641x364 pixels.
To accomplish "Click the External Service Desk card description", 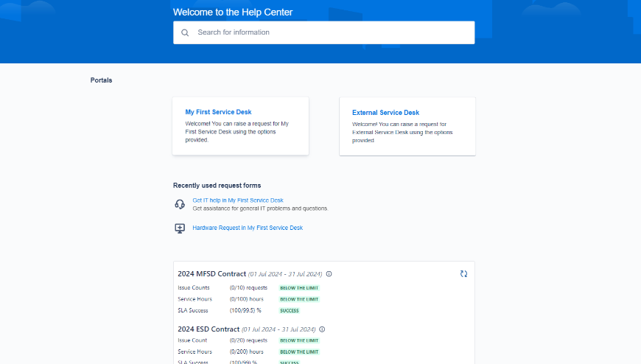I will coord(402,132).
